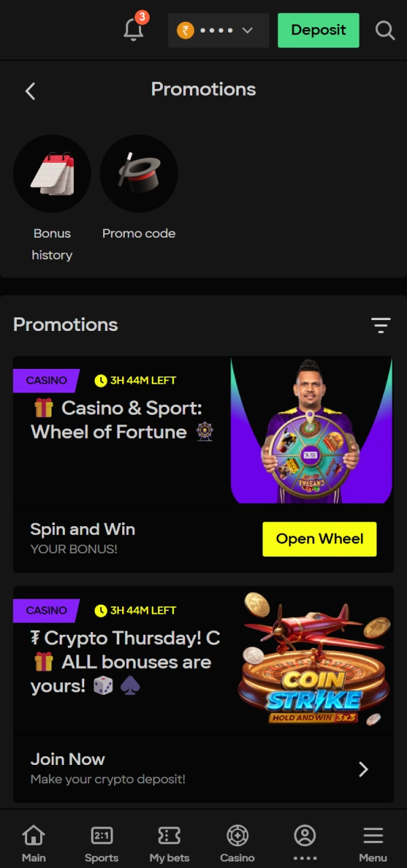Expand the balance currency dropdown

click(248, 31)
